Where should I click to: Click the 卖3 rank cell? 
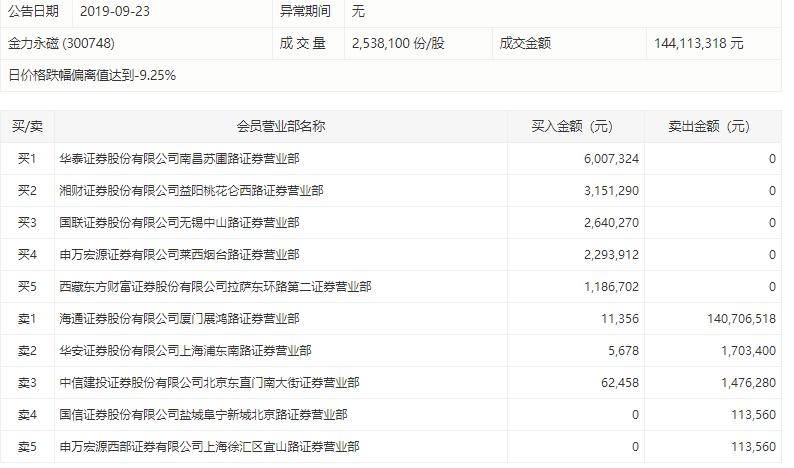[x=27, y=382]
